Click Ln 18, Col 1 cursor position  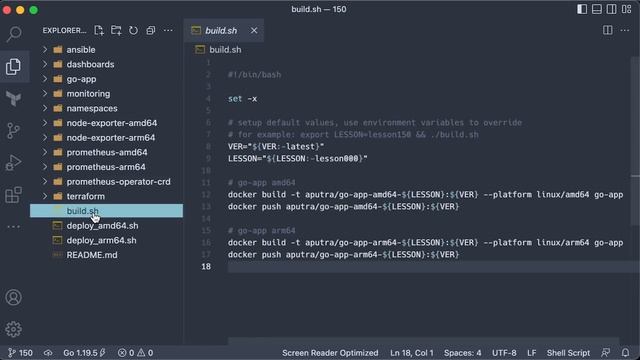coord(411,353)
